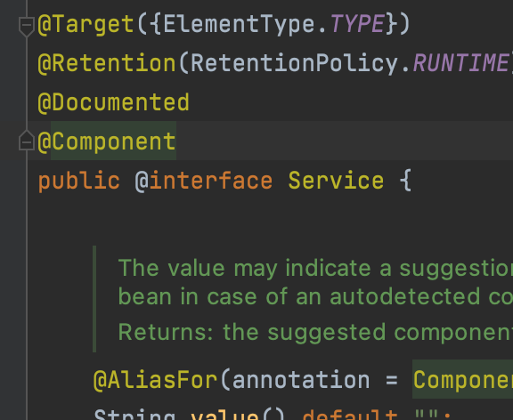Click the @Retention annotation
Image resolution: width=513 pixels, height=420 pixels.
107,63
